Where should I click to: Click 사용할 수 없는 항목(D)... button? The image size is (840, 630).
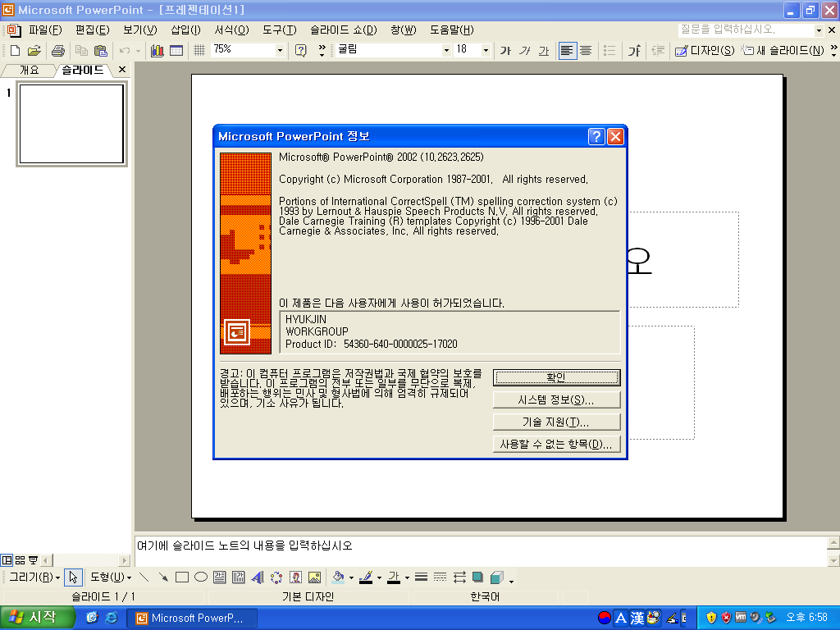(557, 444)
